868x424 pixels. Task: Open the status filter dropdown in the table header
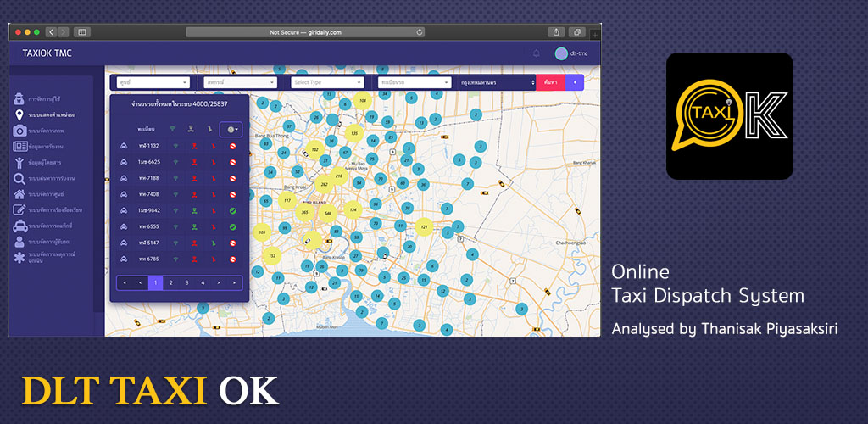coord(231,129)
